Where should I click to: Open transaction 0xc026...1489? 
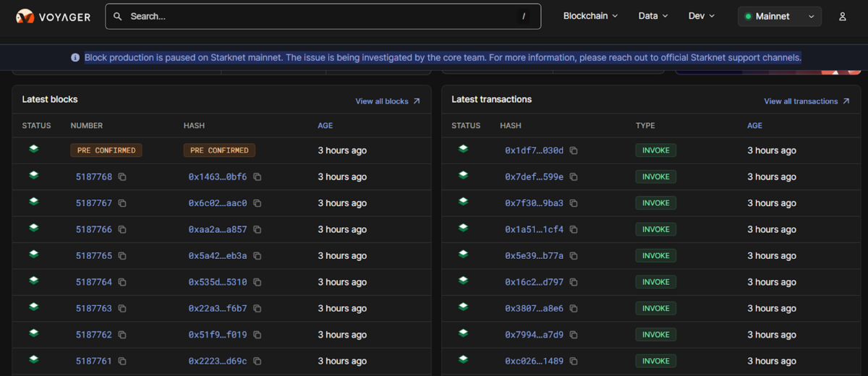tap(534, 361)
